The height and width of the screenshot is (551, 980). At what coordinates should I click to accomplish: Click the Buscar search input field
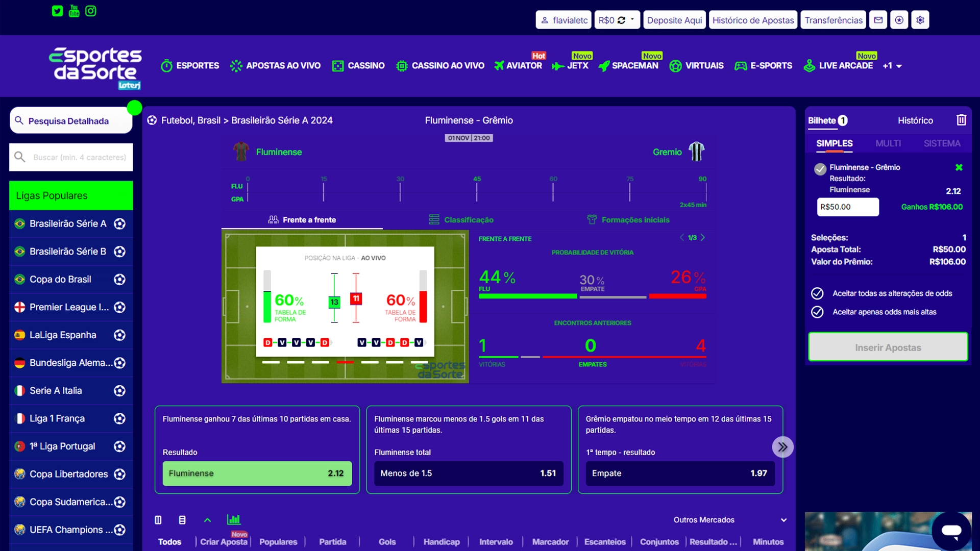[x=71, y=157]
